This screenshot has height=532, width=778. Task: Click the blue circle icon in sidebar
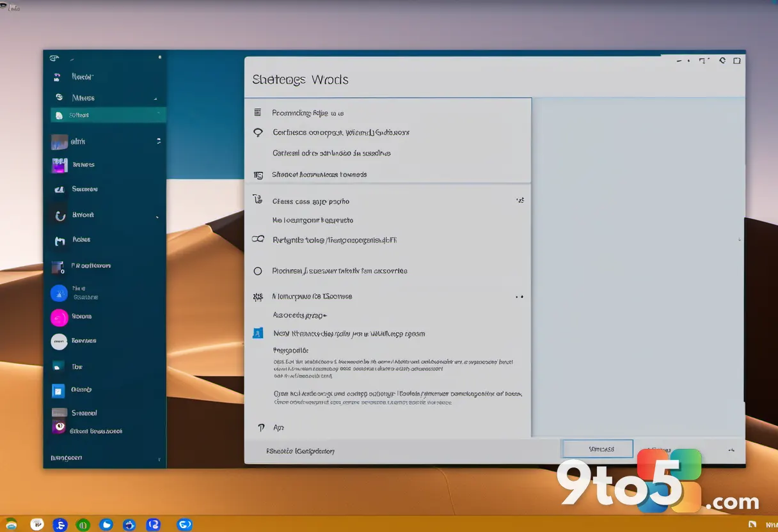[x=59, y=293]
